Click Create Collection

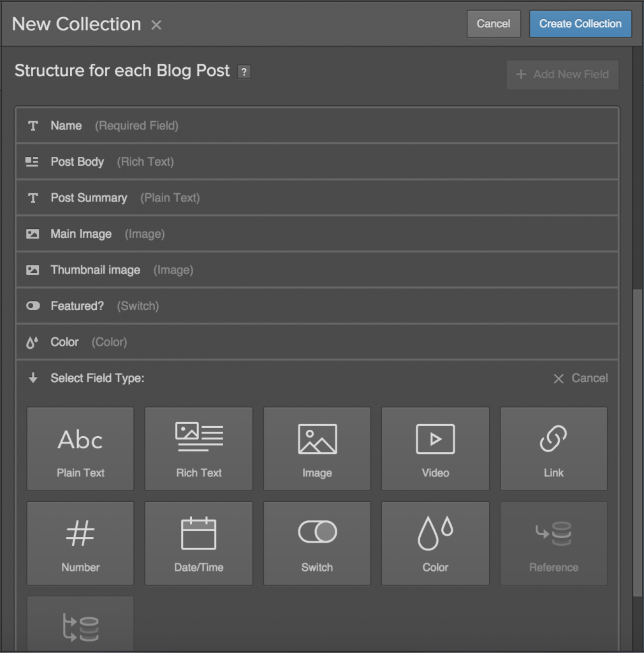click(x=580, y=24)
